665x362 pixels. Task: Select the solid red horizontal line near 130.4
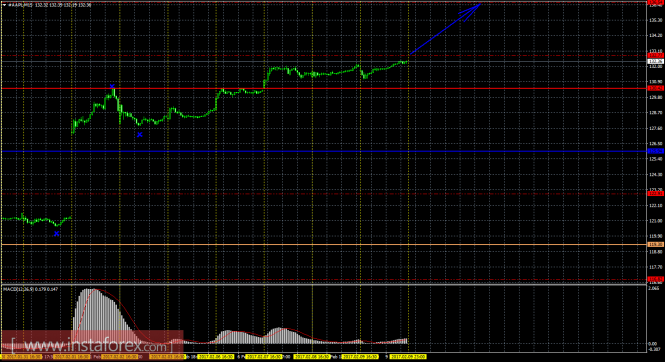click(324, 89)
